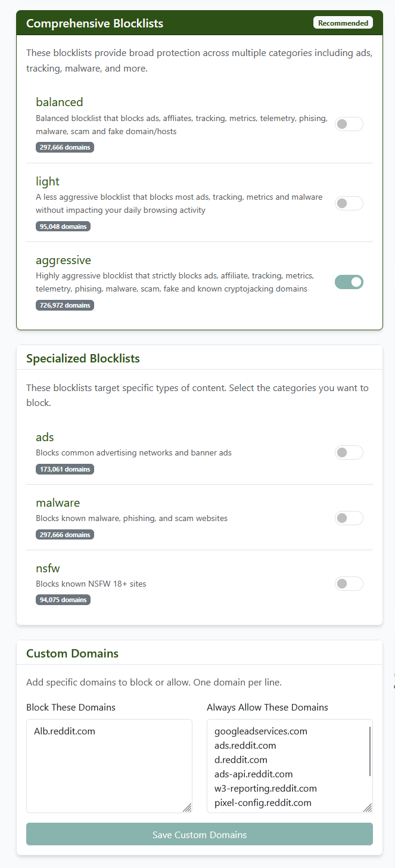
Task: Select googleadservices.com in the allow list
Action: click(x=261, y=731)
